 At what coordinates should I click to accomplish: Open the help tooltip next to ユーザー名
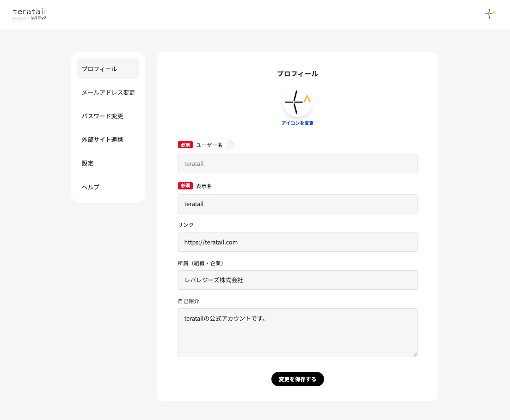click(230, 145)
